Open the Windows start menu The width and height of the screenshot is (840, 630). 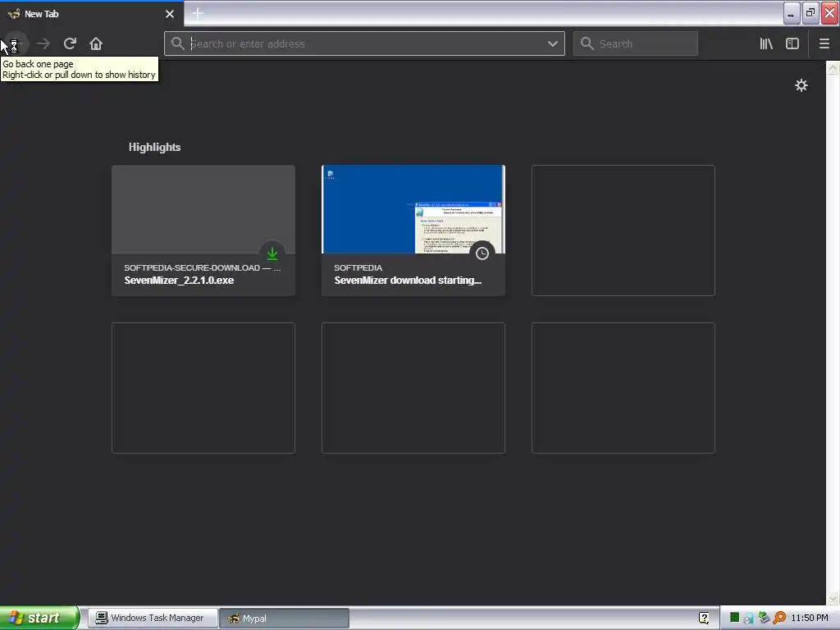point(39,618)
